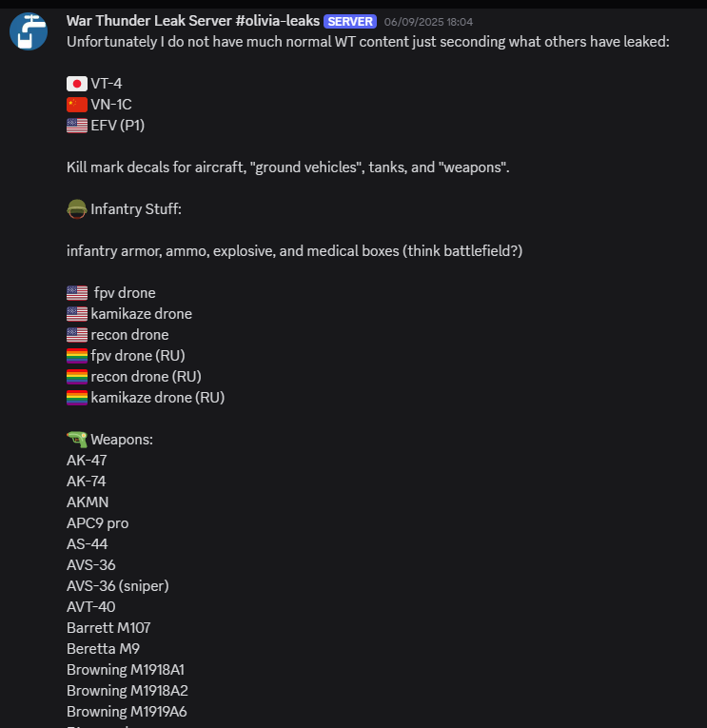707x728 pixels.
Task: Click the helmet emoji beside Infantry Stuff
Action: tap(77, 209)
